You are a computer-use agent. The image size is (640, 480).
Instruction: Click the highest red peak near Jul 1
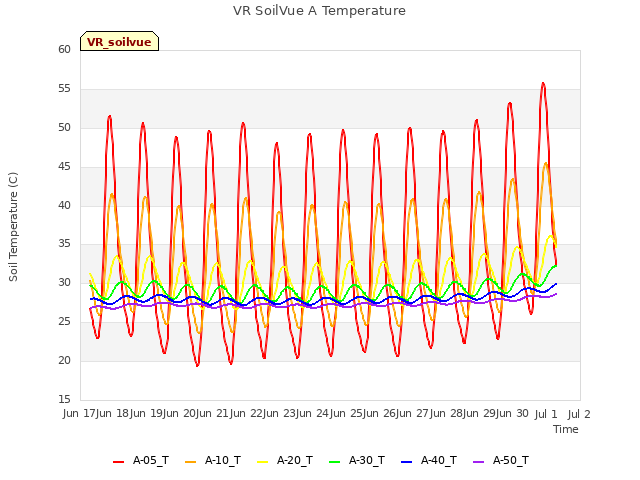pyautogui.click(x=543, y=83)
